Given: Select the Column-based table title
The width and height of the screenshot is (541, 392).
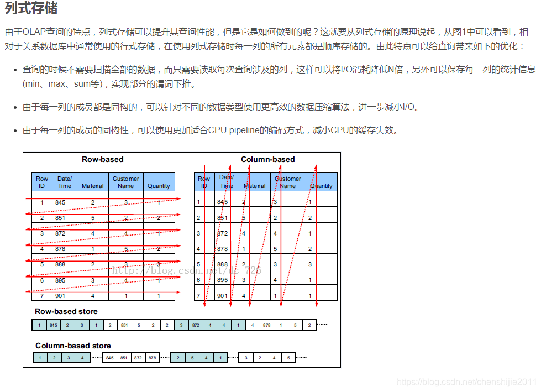Looking at the screenshot, I should [x=270, y=159].
